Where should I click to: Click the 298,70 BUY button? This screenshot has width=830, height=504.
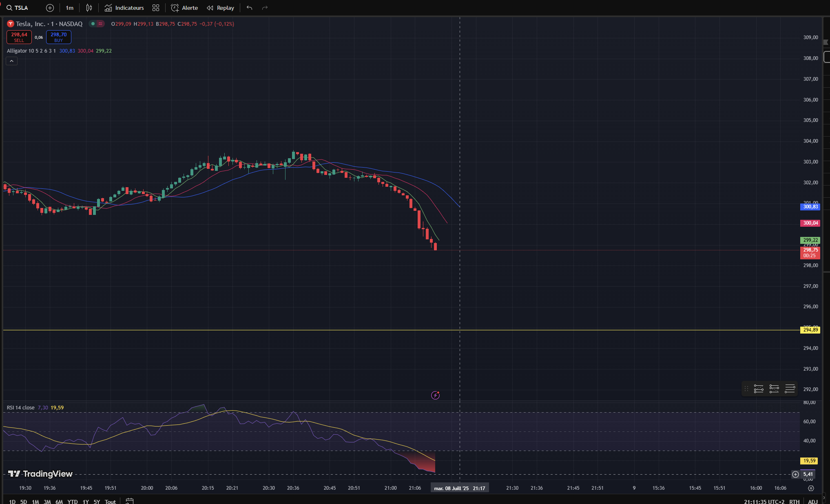point(59,37)
